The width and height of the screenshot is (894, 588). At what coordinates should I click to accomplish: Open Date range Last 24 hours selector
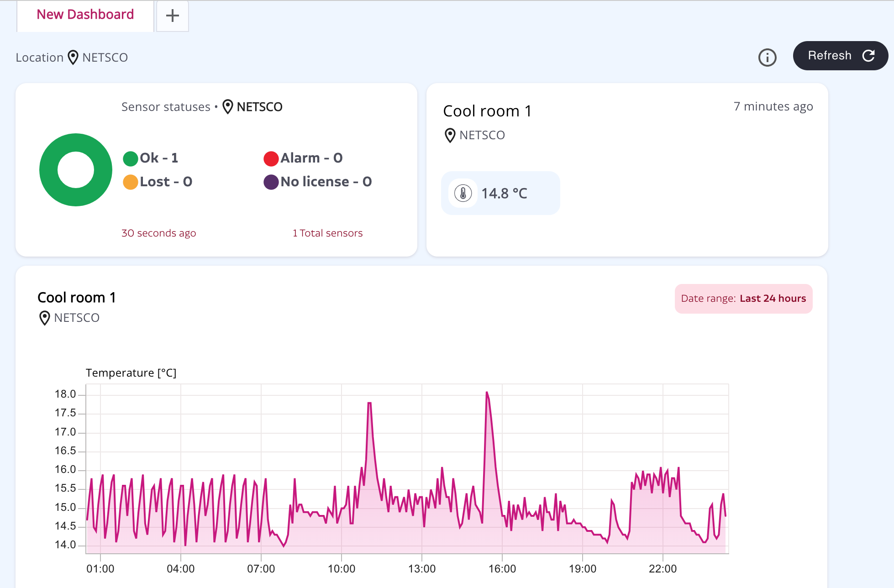[743, 299]
